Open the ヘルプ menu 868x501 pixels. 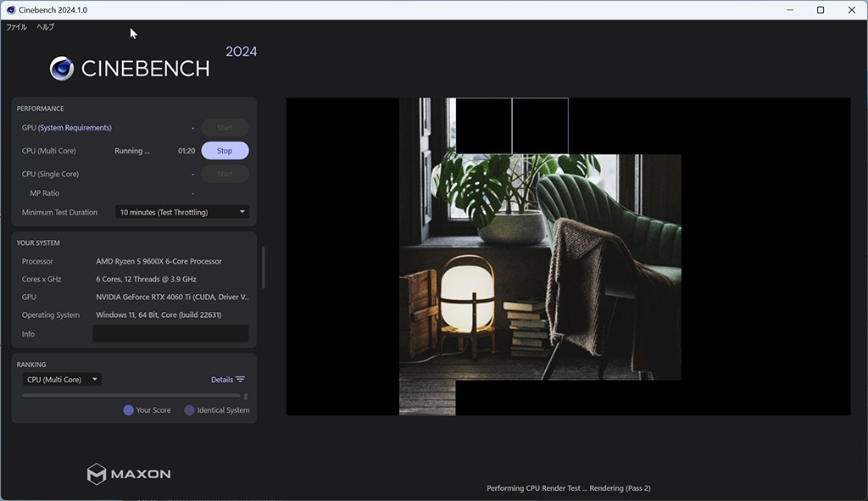[46, 26]
